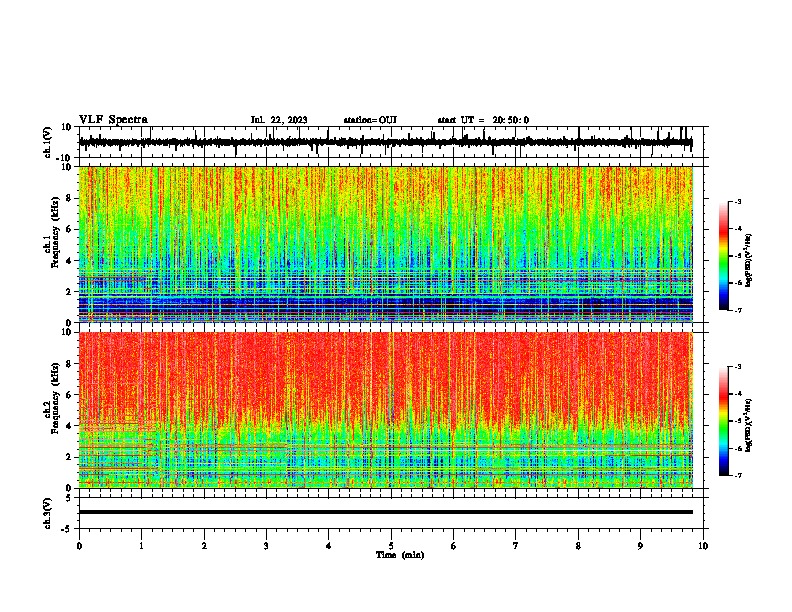Click the date "Jul 22, 2023" in the header
The image size is (792, 612).
(x=279, y=120)
